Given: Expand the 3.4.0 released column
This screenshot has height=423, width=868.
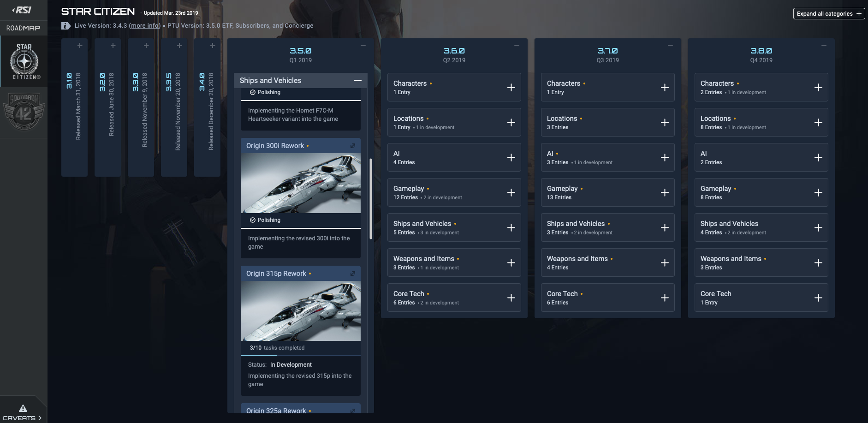Looking at the screenshot, I should coord(213,45).
